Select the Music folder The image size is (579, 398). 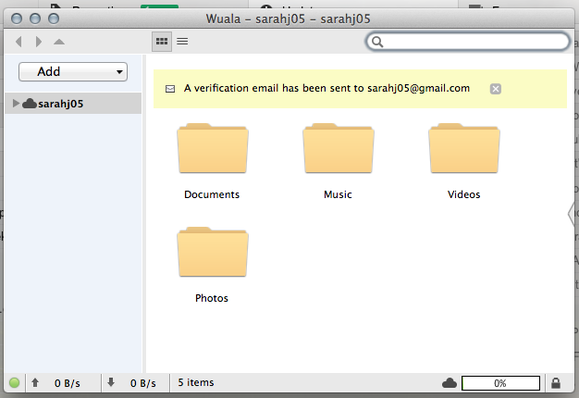click(338, 148)
